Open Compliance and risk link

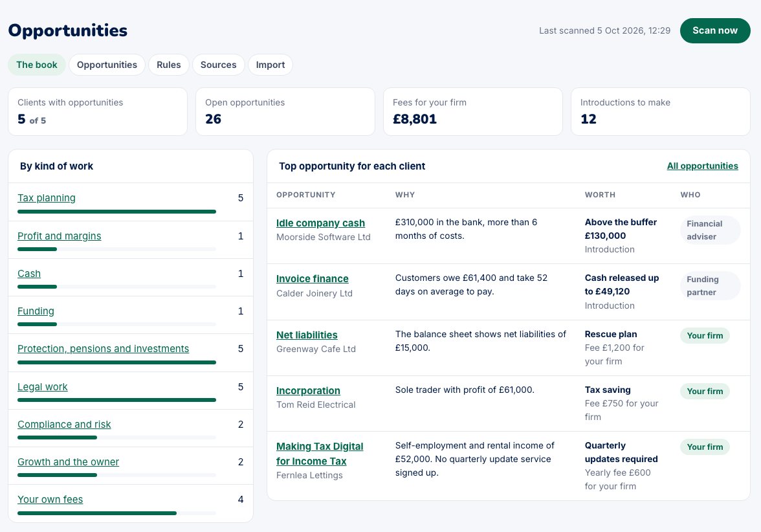click(x=64, y=425)
